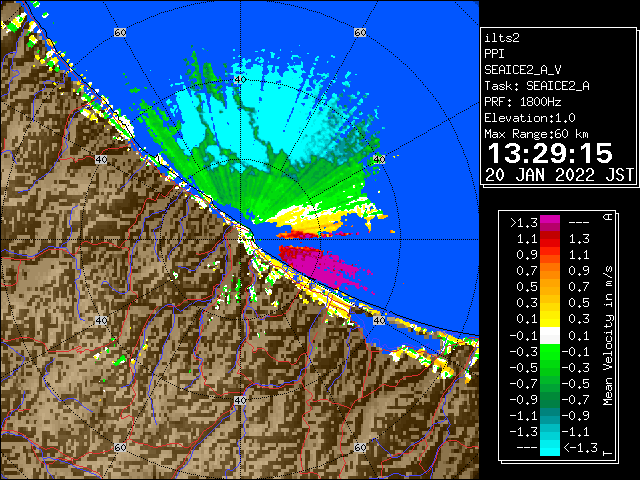Click the '60' range label at upper right
640x480 pixels.
(360, 32)
